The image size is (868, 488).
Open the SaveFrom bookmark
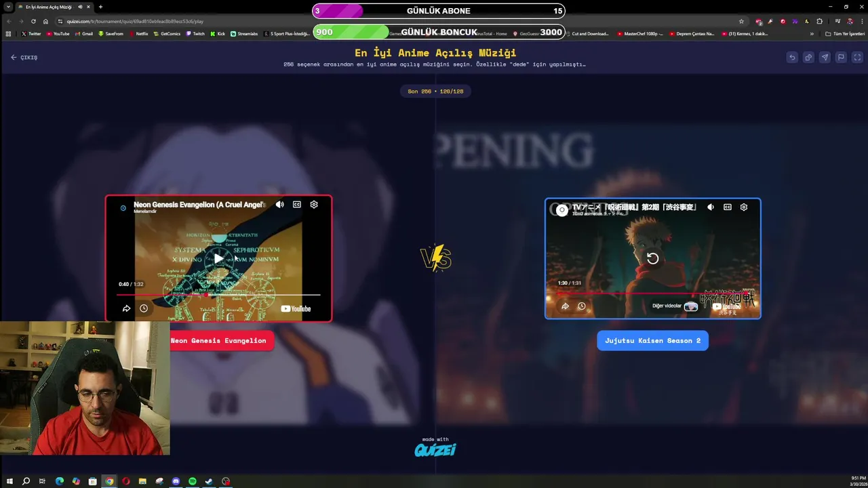[x=111, y=34]
